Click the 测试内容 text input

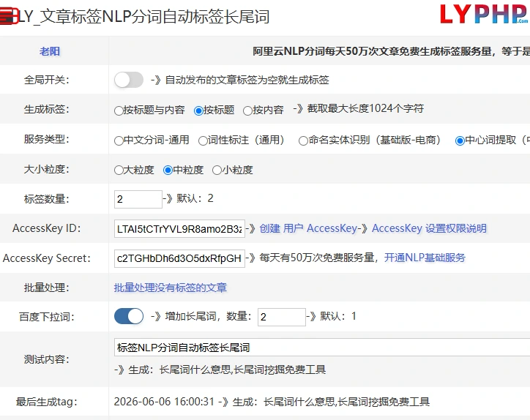pyautogui.click(x=322, y=347)
